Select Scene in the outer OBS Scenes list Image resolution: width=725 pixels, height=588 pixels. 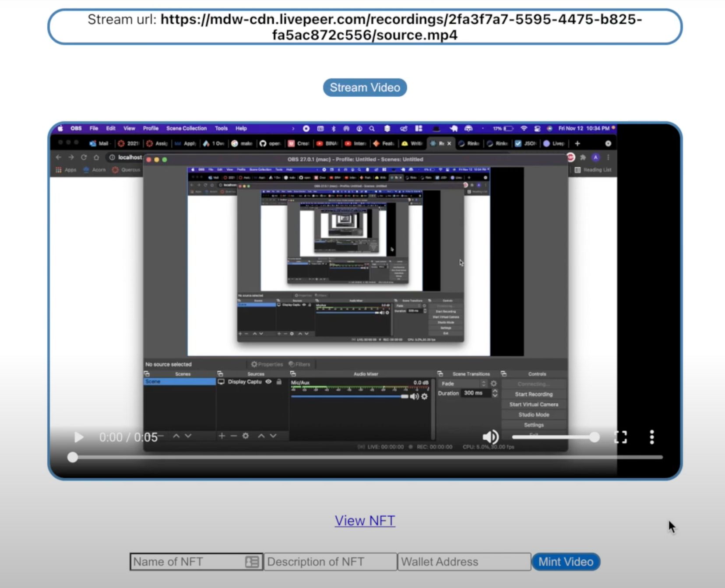click(179, 381)
